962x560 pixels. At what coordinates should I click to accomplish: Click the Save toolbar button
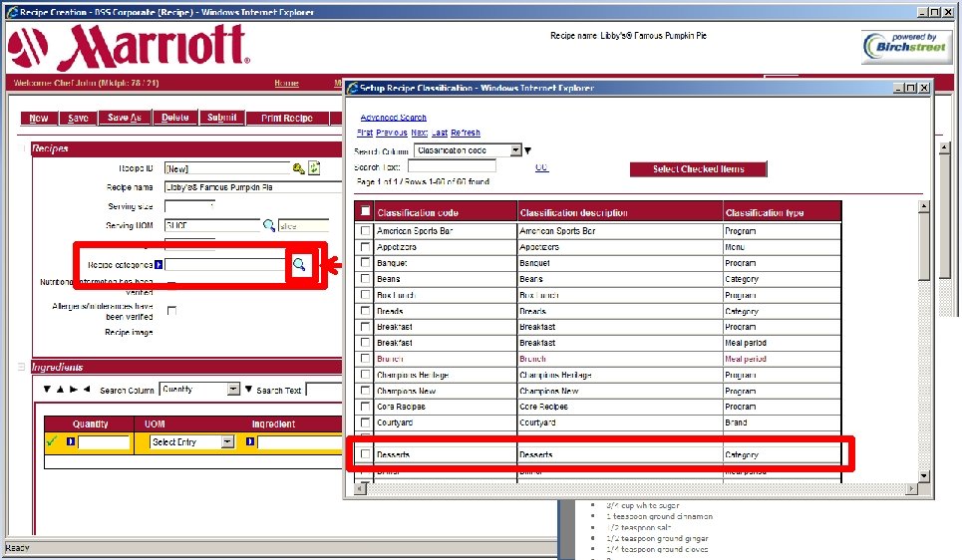78,118
